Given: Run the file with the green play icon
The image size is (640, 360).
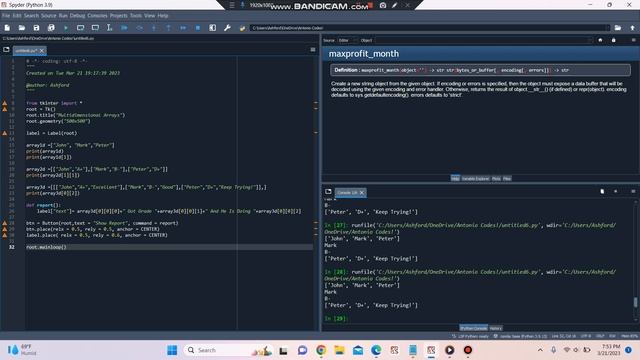Looking at the screenshot, I should tap(66, 28).
